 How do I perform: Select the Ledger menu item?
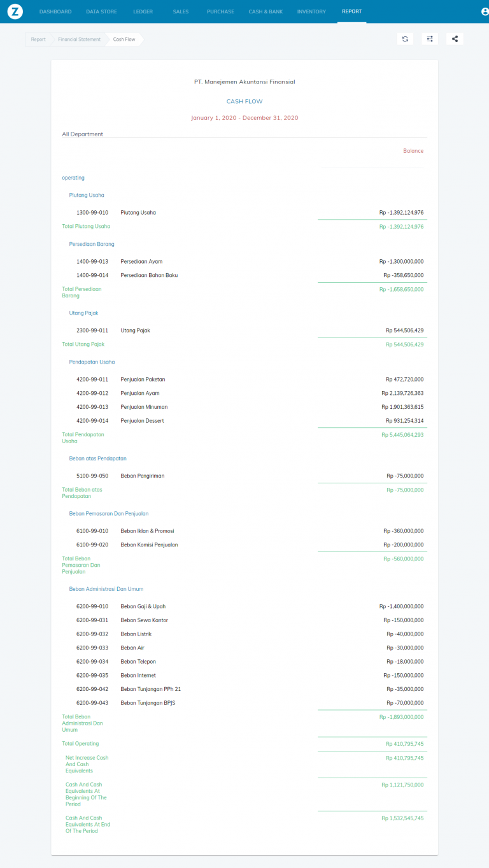pos(143,11)
